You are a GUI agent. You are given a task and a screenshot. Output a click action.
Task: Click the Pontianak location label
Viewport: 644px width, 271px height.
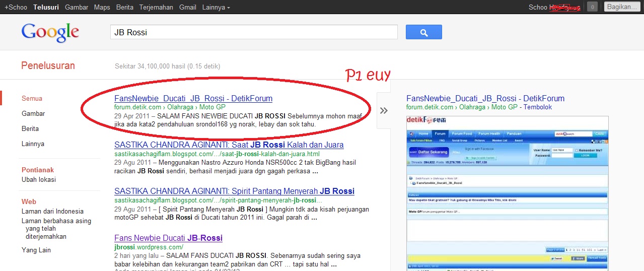[38, 170]
